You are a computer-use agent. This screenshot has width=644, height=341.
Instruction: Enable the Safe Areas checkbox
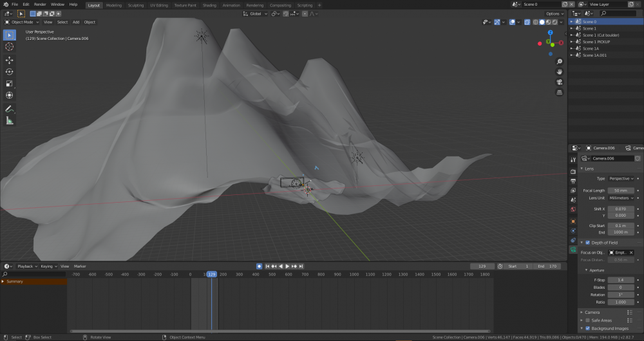(587, 320)
